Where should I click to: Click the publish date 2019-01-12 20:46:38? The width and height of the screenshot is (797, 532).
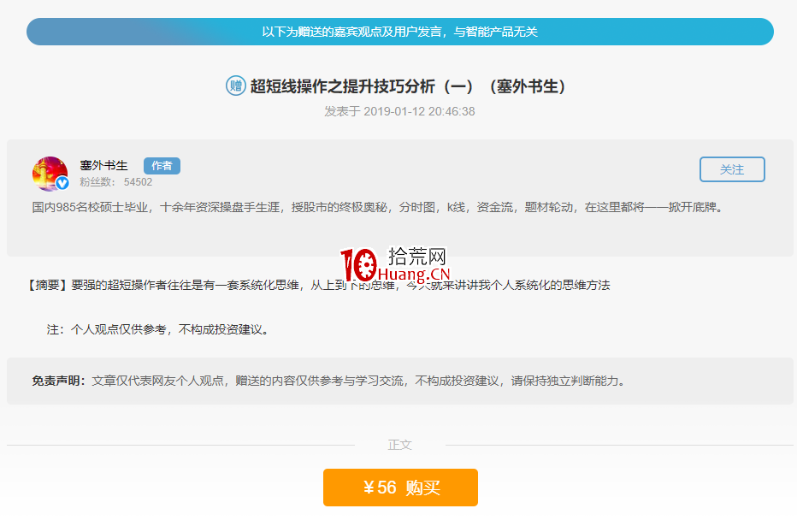tap(401, 111)
